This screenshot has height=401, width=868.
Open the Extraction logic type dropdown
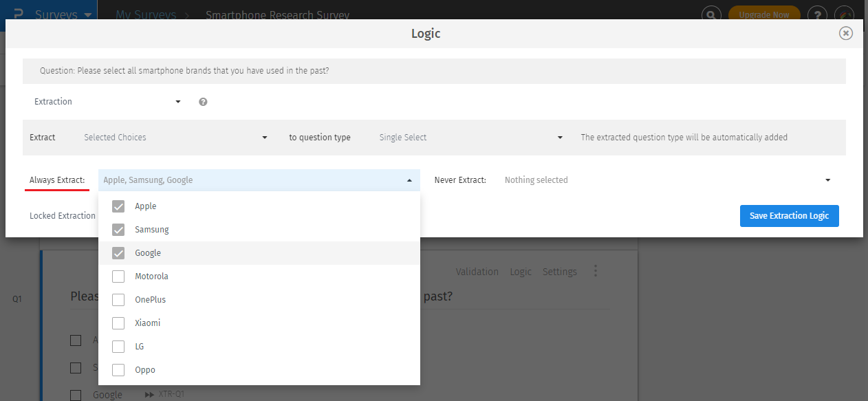point(108,102)
